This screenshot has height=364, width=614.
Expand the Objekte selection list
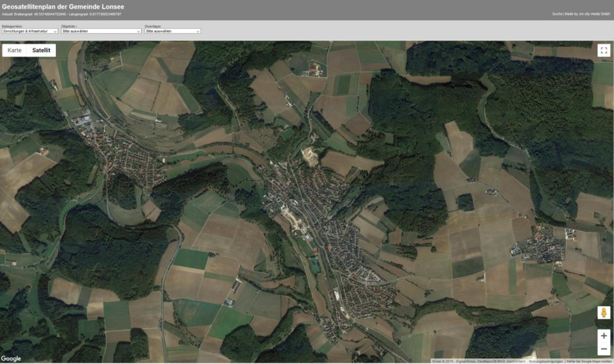point(101,31)
